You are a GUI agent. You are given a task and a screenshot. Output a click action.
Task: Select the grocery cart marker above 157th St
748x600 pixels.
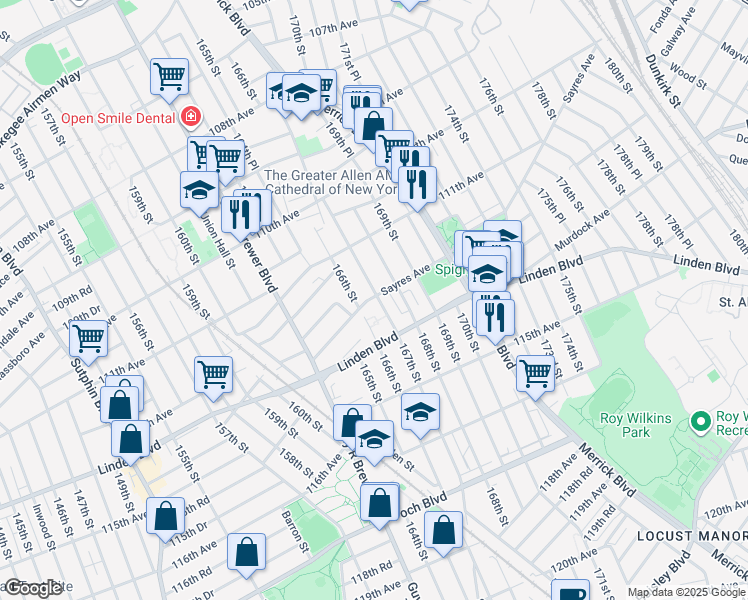[x=214, y=375]
